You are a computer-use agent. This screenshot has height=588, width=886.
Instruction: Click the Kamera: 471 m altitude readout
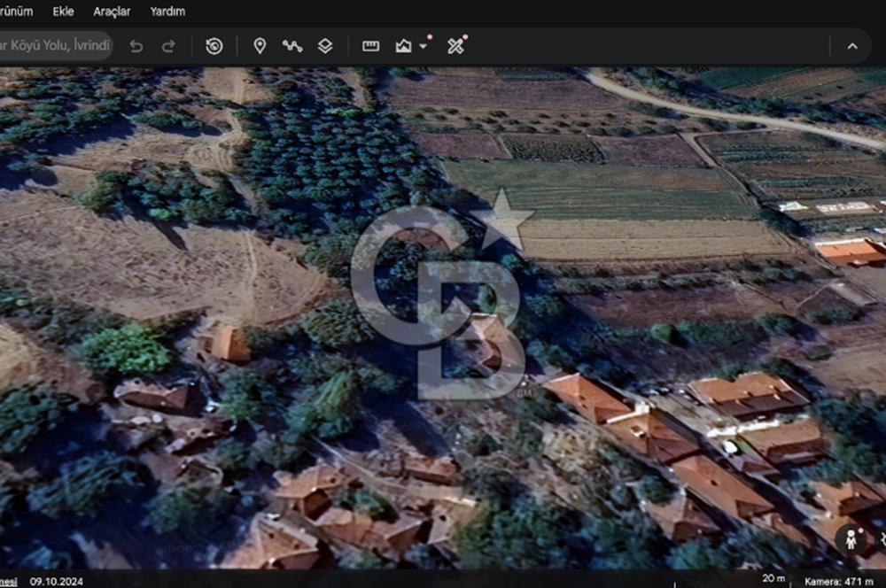coord(838,581)
